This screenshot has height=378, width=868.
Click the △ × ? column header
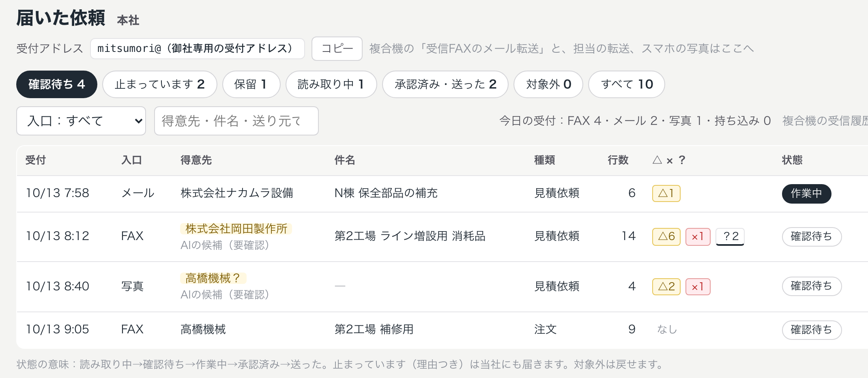(x=669, y=160)
